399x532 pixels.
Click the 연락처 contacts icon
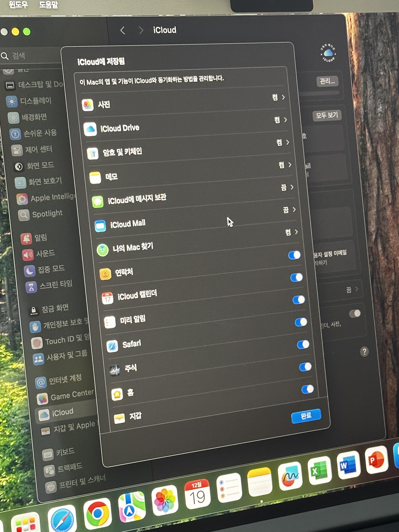click(x=105, y=274)
